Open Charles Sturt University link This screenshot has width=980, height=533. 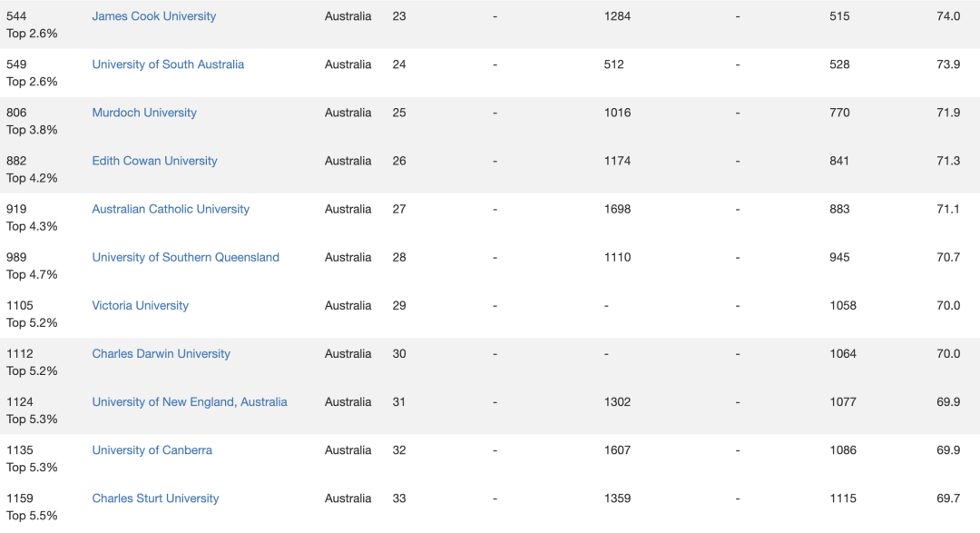(156, 498)
